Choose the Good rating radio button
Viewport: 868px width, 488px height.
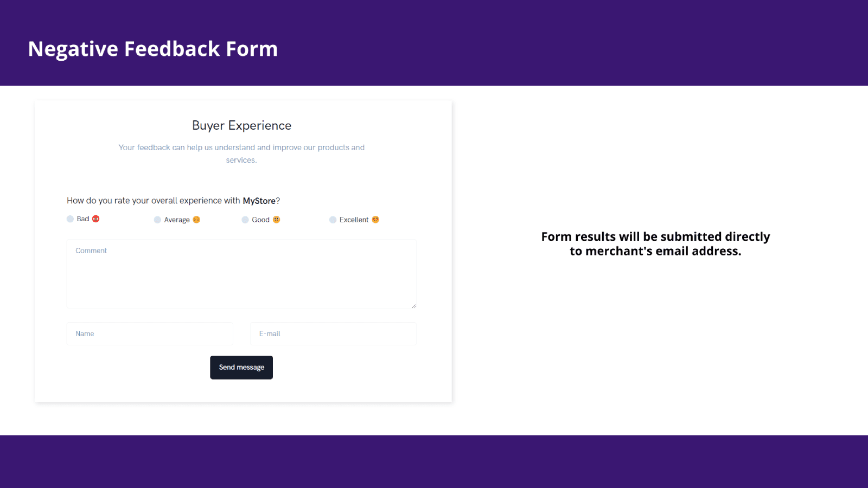coord(245,220)
